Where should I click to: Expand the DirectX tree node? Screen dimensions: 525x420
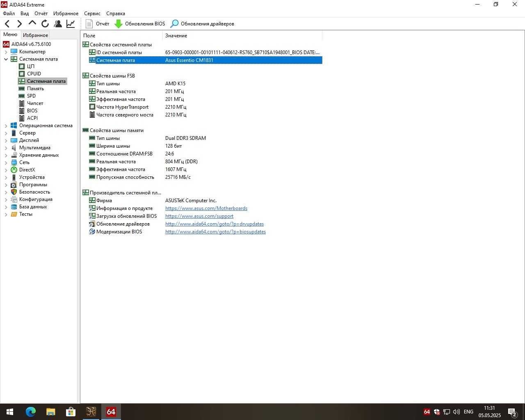click(6, 170)
